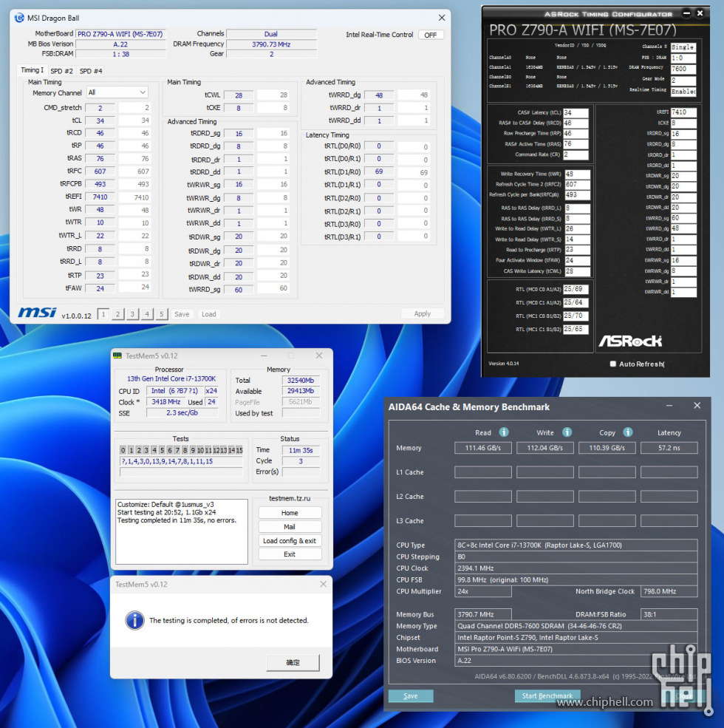Enable Auto Refresh checkbox in ASRock Timing Configurator

pyautogui.click(x=613, y=364)
